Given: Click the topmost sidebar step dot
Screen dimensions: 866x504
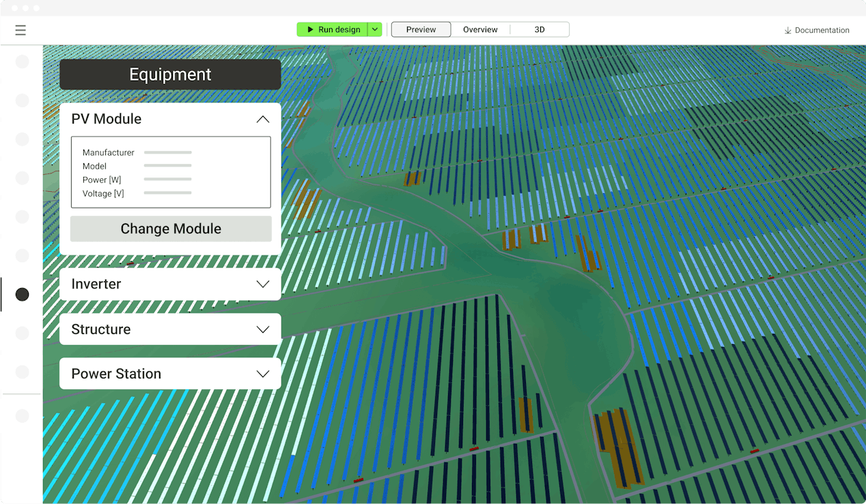Looking at the screenshot, I should click(23, 61).
